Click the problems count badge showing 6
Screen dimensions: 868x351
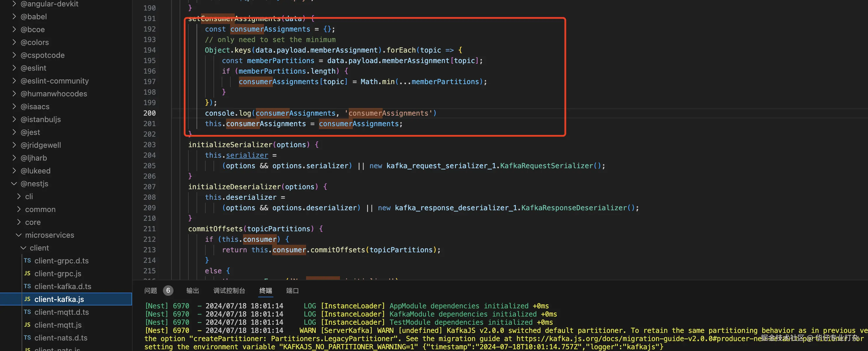coord(168,290)
